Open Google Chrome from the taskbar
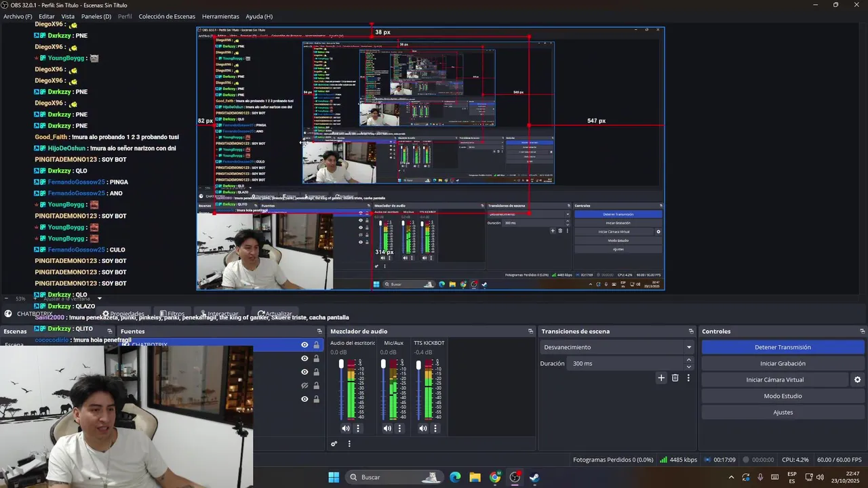This screenshot has height=488, width=868. 495,477
